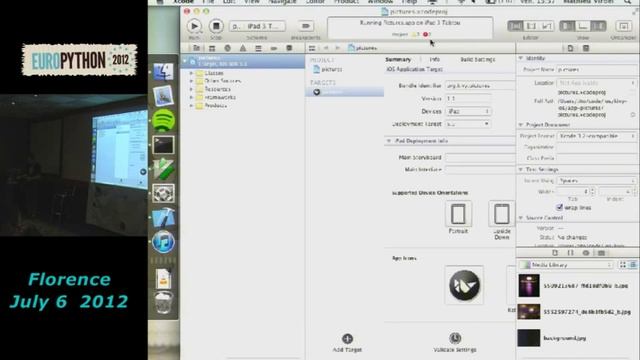Show the Log navigator
Viewport: 640px width, 360px height.
pos(289,48)
